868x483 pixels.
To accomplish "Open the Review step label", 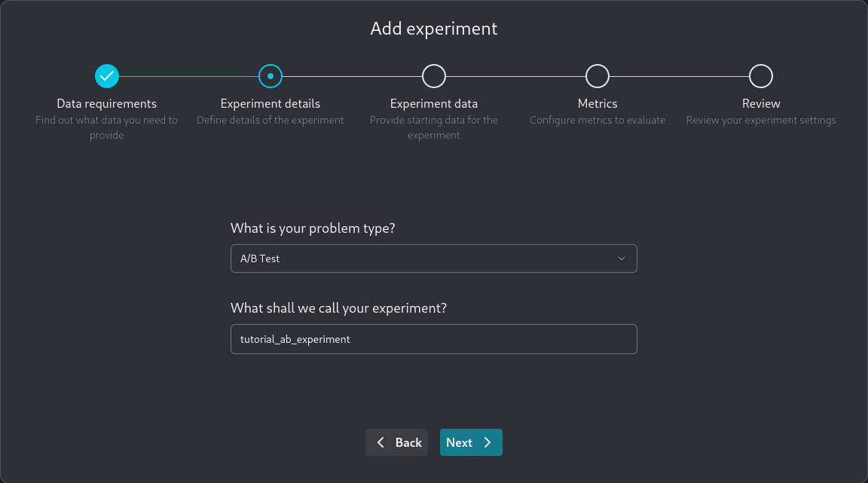I will click(761, 104).
